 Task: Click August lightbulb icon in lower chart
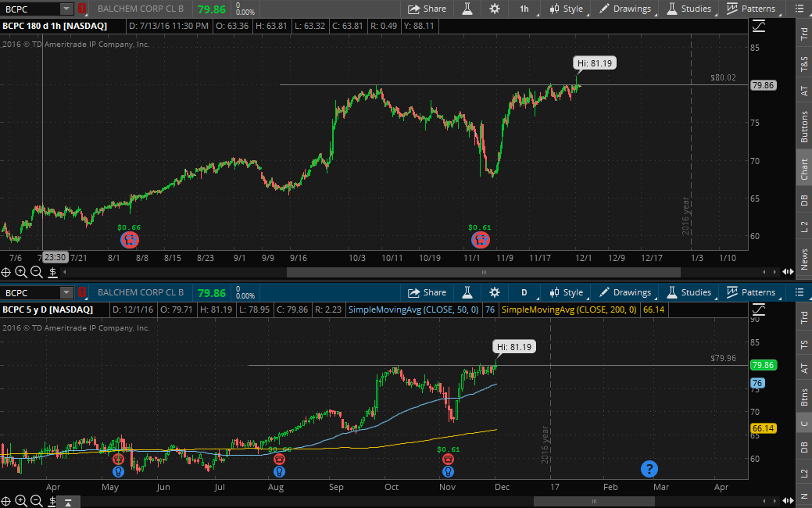point(279,471)
